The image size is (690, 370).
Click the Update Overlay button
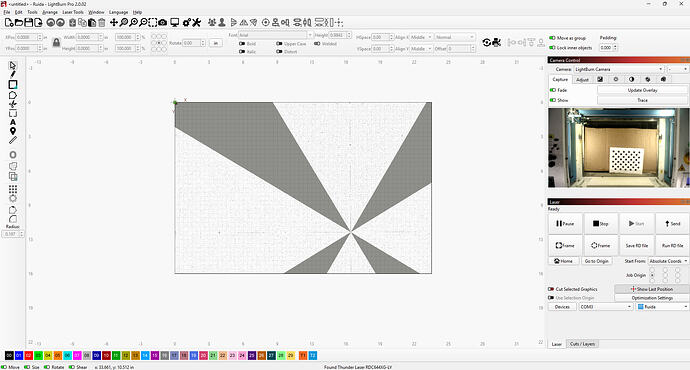(x=642, y=90)
